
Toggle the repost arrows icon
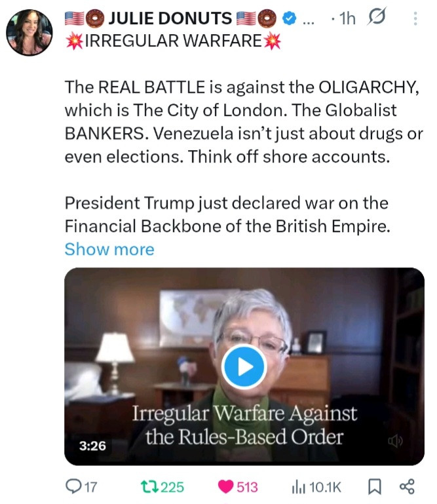click(x=150, y=487)
